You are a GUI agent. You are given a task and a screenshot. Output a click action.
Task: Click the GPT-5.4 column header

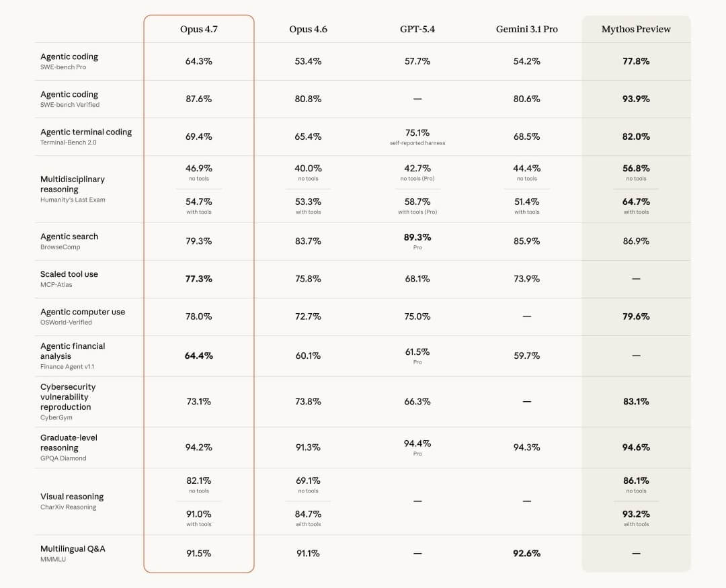[x=417, y=30]
